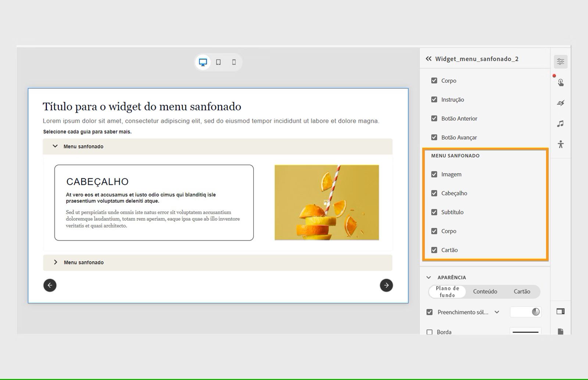The height and width of the screenshot is (380, 588).
Task: Click the next slide arrow button
Action: pyautogui.click(x=386, y=285)
